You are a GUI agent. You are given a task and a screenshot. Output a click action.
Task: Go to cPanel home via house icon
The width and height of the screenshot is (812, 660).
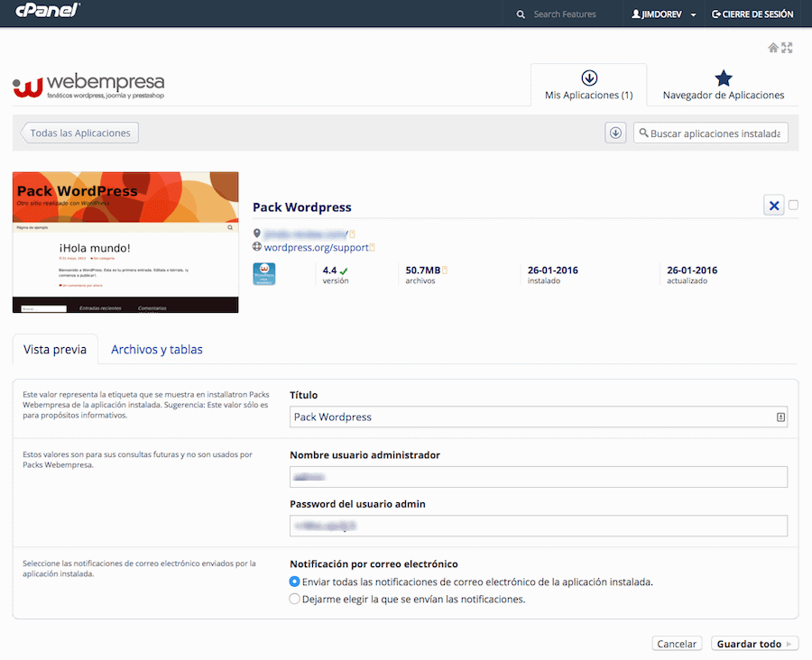(773, 48)
